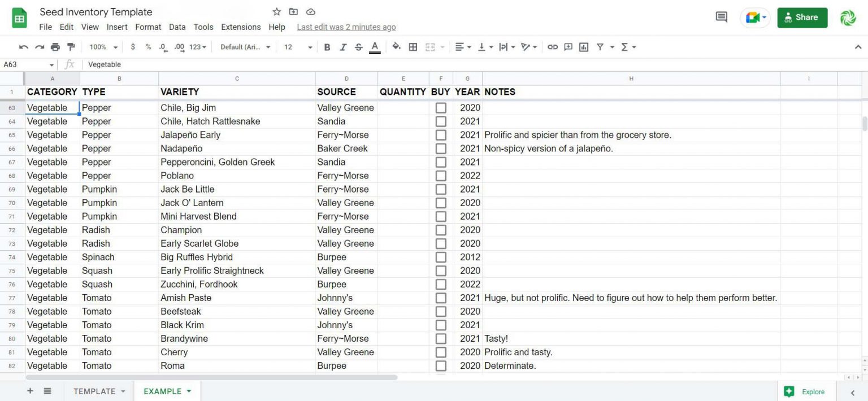Check the BUY checkbox for Poblano pepper

[441, 176]
